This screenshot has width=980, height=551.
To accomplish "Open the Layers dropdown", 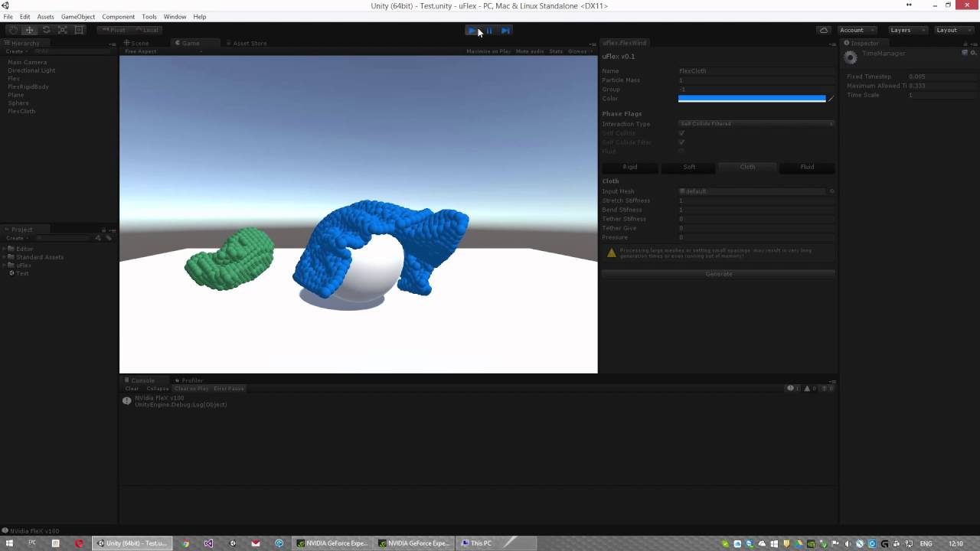I will pyautogui.click(x=907, y=30).
